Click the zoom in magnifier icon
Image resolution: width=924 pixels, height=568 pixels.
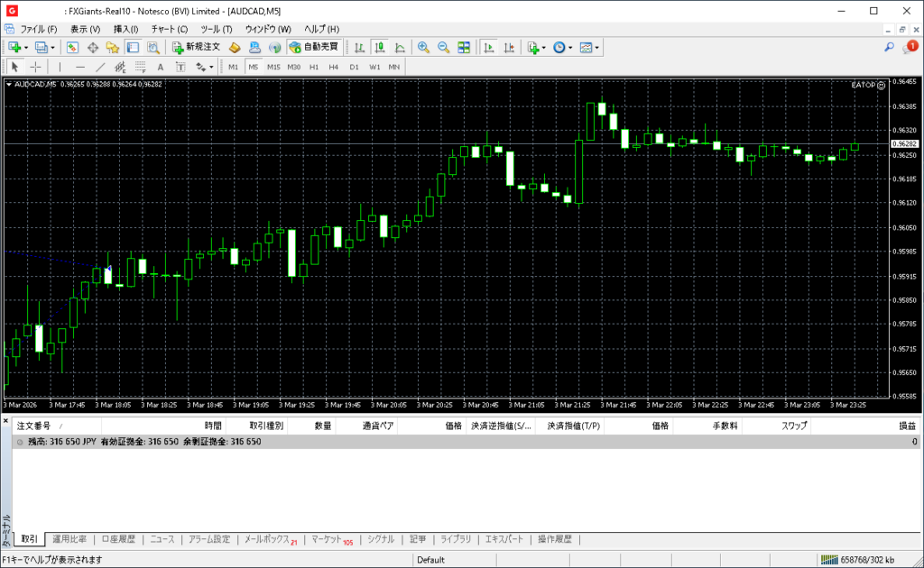[422, 47]
